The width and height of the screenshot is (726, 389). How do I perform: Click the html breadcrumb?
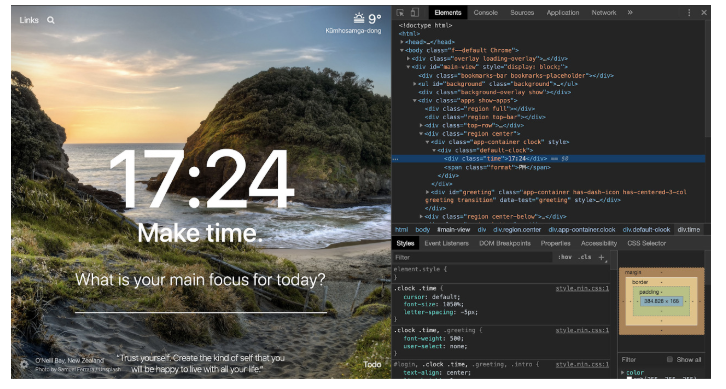point(401,230)
